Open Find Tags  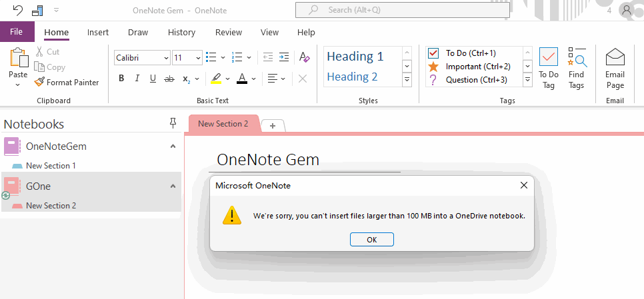pyautogui.click(x=576, y=68)
